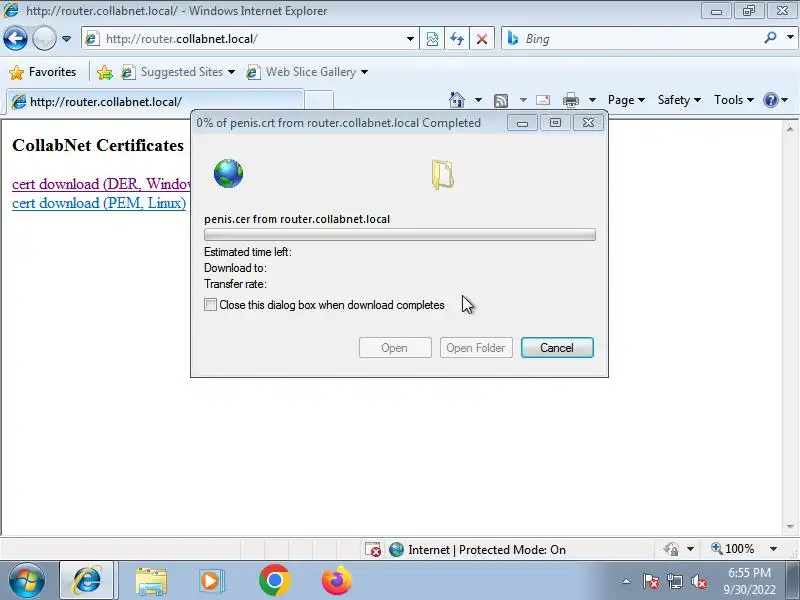This screenshot has width=800, height=600.
Task: Show hidden tray icons arrow
Action: 626,581
